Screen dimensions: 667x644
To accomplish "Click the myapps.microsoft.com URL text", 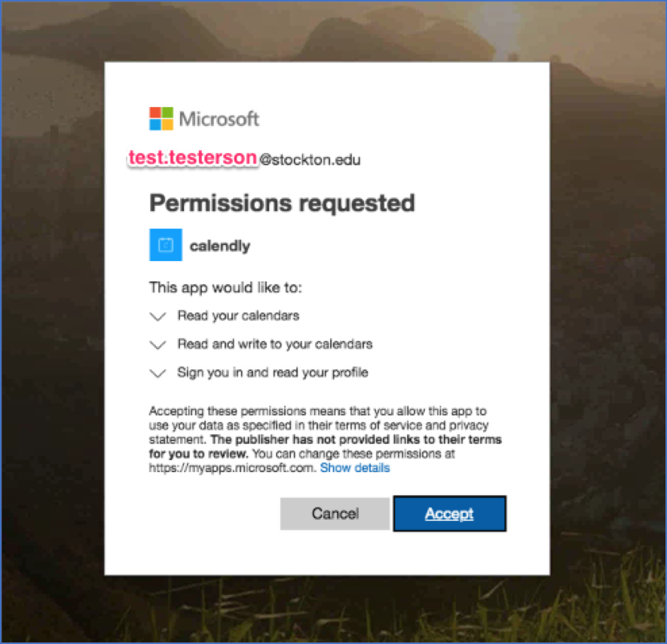I will click(x=231, y=468).
